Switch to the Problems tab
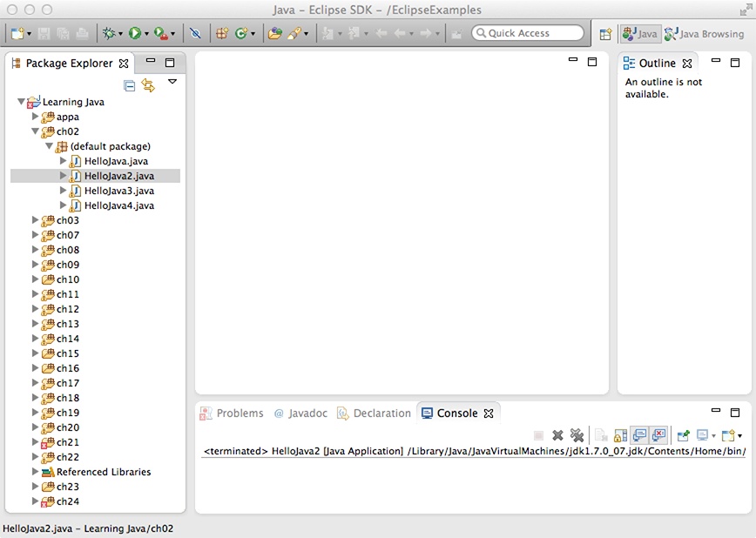This screenshot has height=538, width=756. click(232, 414)
